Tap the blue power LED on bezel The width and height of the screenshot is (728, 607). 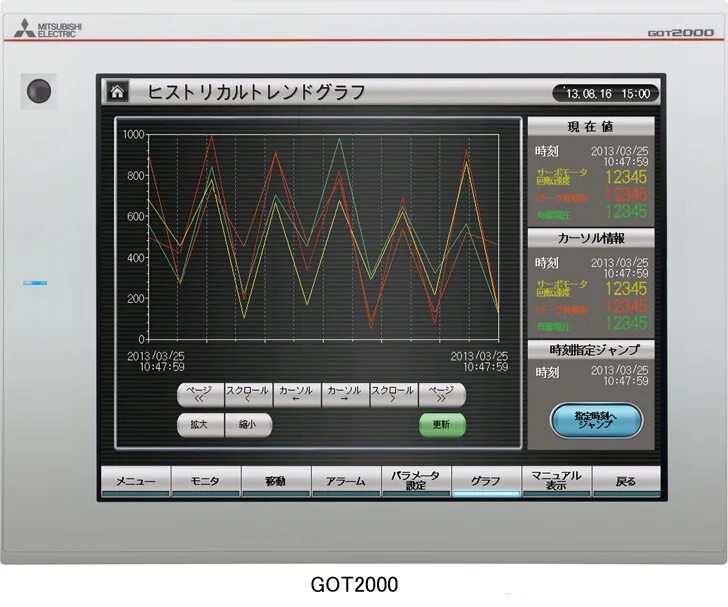pyautogui.click(x=35, y=282)
